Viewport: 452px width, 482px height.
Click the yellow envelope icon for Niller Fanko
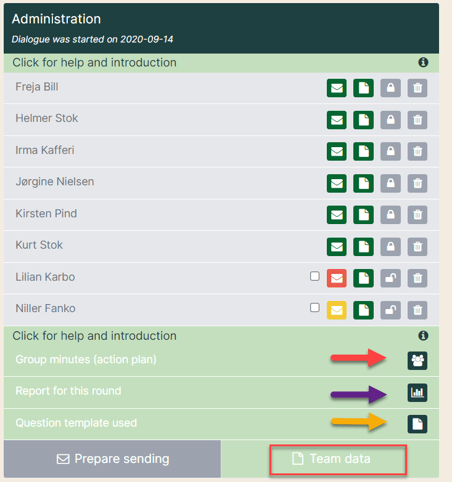tap(337, 310)
